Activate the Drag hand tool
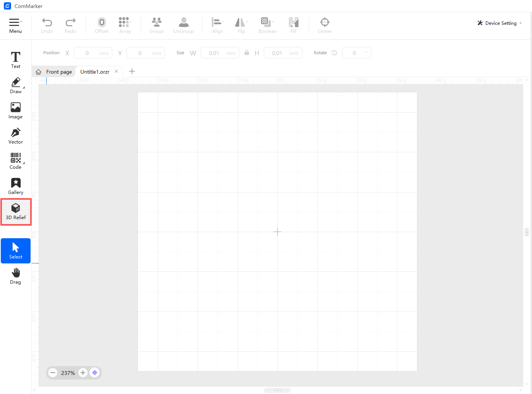 [x=16, y=276]
